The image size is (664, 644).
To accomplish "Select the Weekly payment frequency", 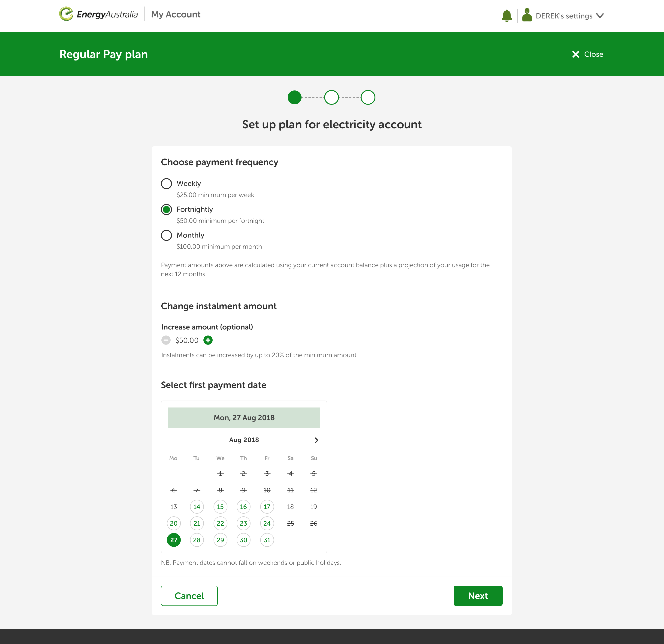I will point(166,183).
